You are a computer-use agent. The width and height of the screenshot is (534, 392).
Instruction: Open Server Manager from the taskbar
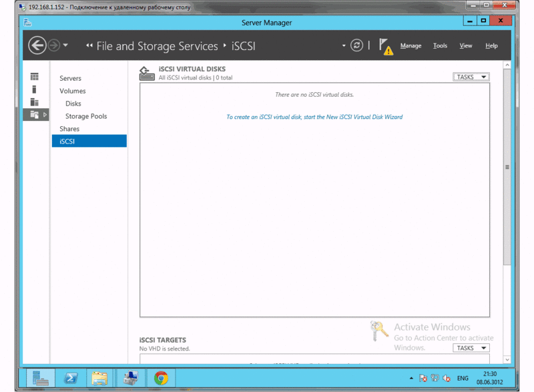point(41,378)
